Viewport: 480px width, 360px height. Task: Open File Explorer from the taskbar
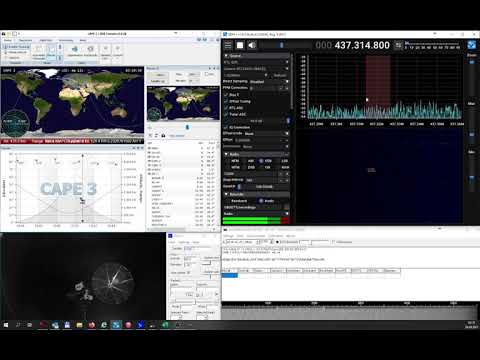(x=79, y=325)
